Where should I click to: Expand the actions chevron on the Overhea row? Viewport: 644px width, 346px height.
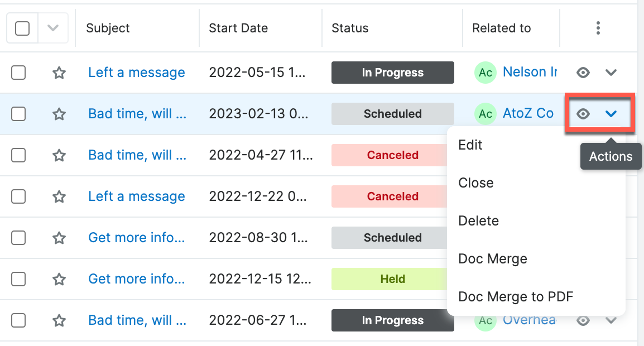click(x=611, y=320)
